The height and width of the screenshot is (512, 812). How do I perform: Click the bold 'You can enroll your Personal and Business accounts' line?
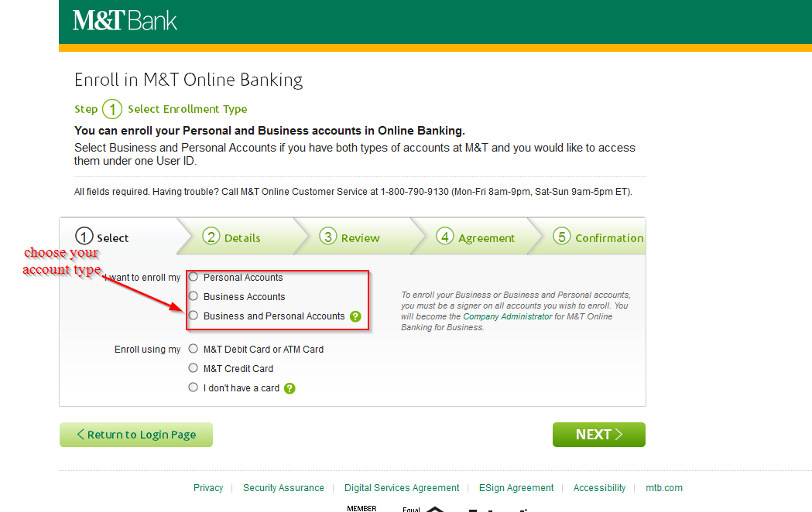tap(270, 131)
